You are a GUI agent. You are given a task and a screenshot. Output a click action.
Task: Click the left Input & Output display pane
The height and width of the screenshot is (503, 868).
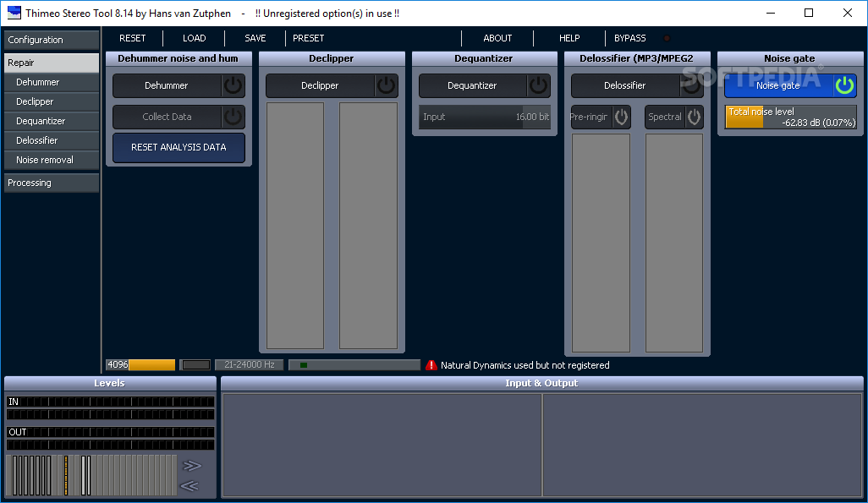[x=382, y=445]
